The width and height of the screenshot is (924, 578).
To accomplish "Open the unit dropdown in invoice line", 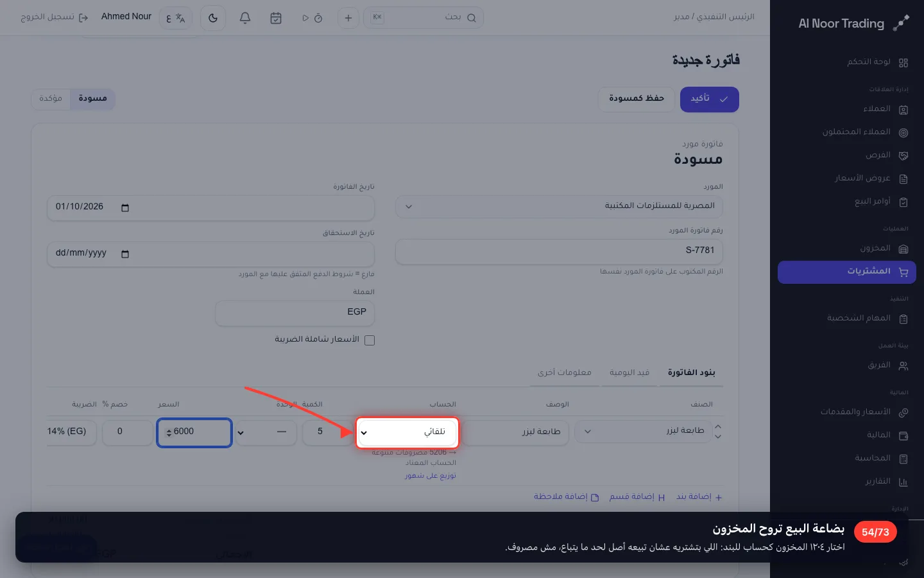I will (266, 432).
